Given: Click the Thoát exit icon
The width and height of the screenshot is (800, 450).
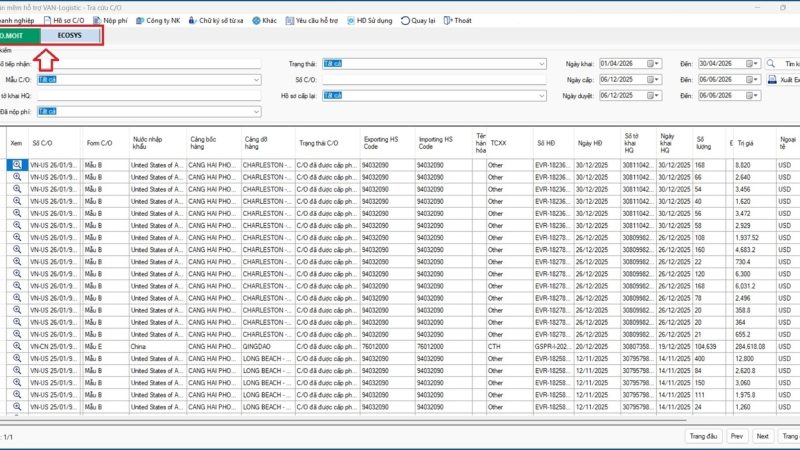Looking at the screenshot, I should click(447, 20).
